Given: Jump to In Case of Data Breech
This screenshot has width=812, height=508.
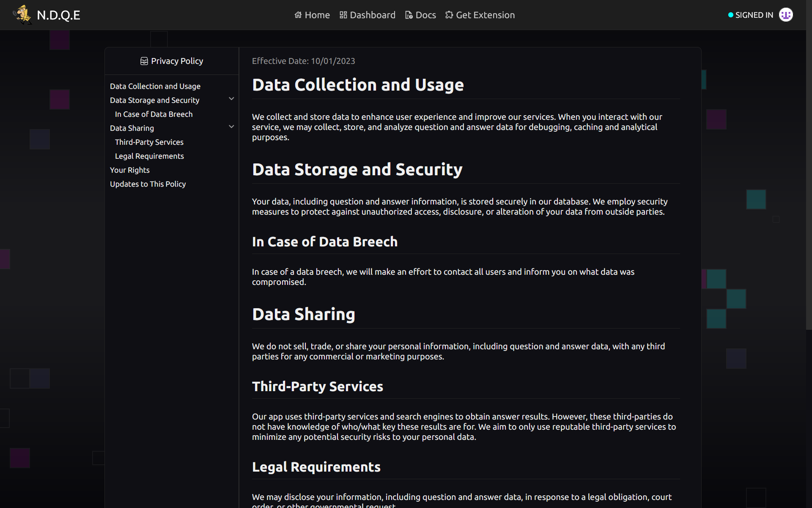Looking at the screenshot, I should (x=154, y=114).
